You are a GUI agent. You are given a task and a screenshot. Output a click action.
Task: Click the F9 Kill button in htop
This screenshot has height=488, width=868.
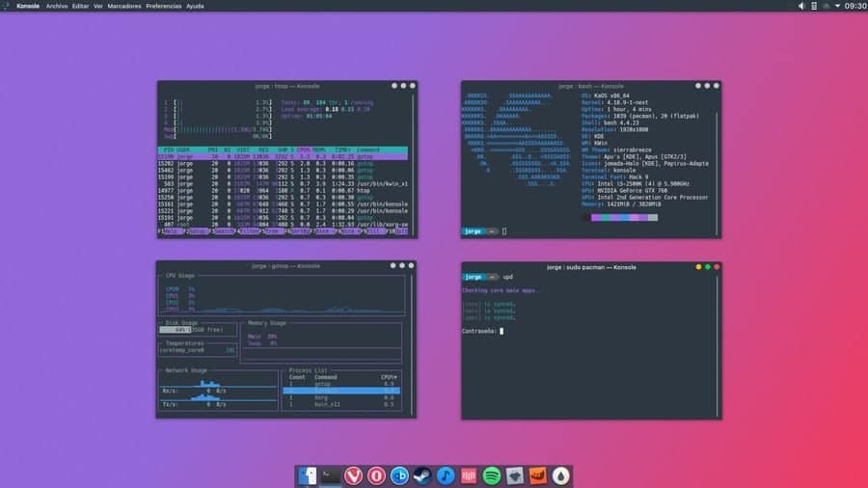tap(373, 231)
